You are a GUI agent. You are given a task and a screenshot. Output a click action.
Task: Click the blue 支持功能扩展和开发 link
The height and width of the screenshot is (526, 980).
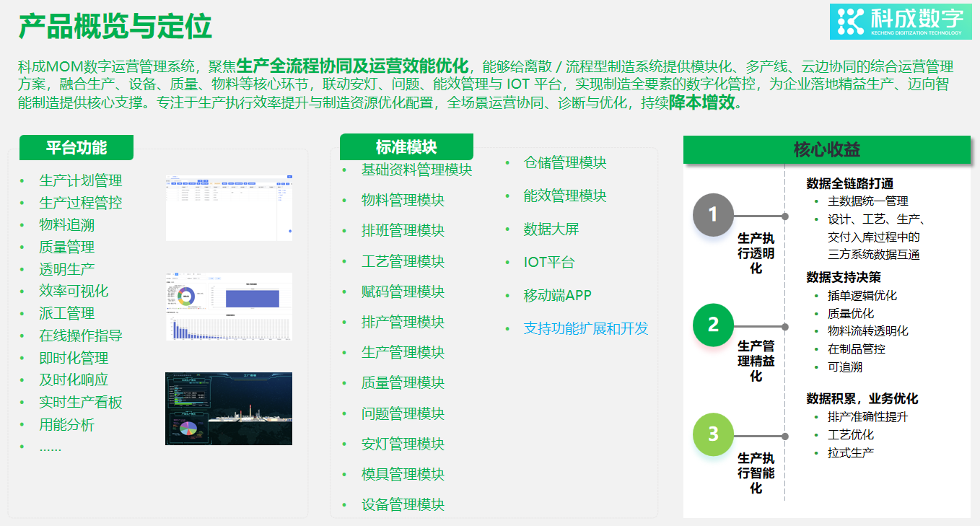tap(585, 328)
